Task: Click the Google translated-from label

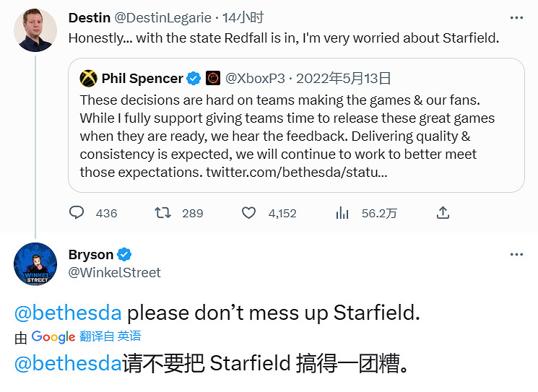Action: point(85,336)
